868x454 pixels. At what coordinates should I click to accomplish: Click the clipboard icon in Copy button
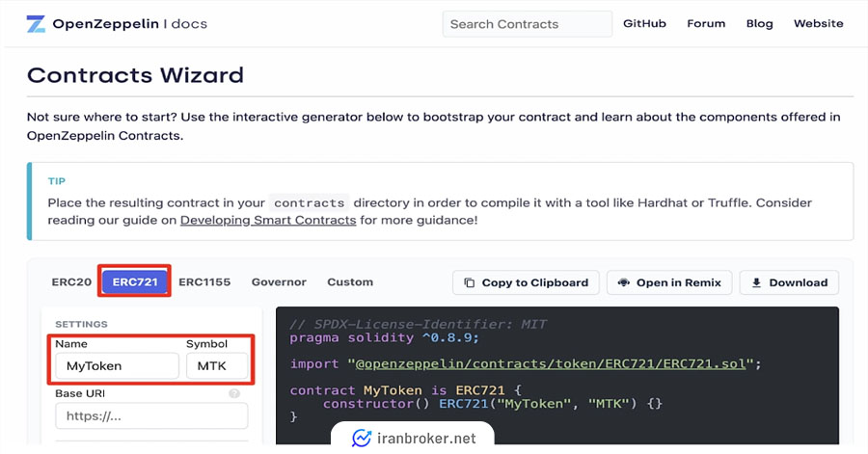tap(470, 282)
